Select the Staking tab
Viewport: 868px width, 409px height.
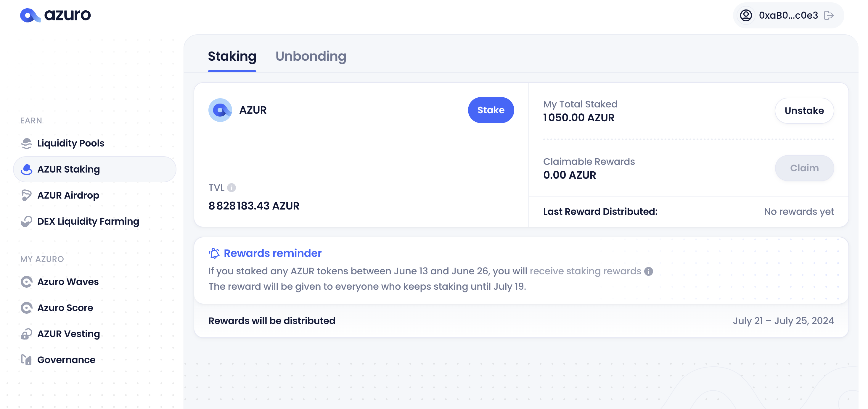(232, 56)
